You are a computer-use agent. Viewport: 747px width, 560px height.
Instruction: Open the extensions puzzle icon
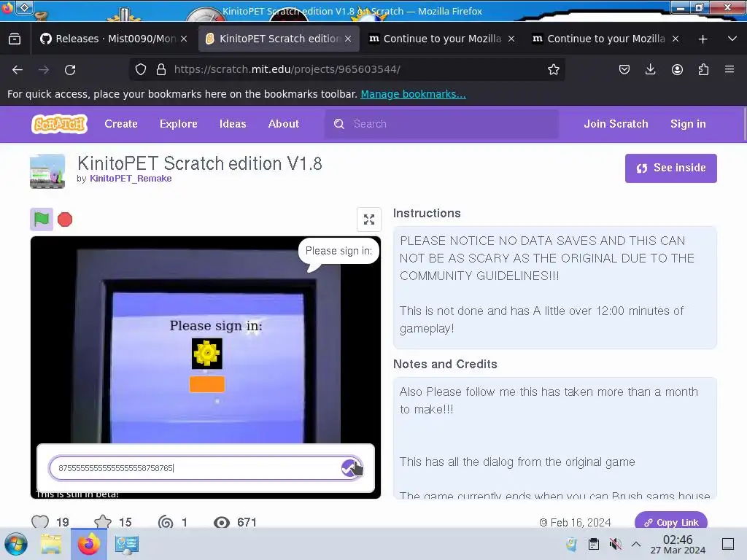[703, 69]
